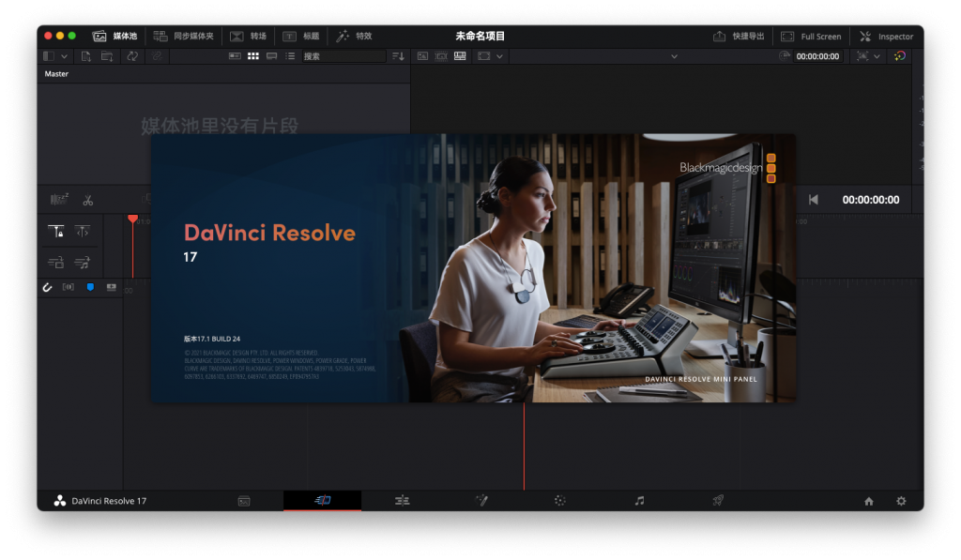Click the safe area overlay icon
The width and height of the screenshot is (961, 560).
(862, 55)
